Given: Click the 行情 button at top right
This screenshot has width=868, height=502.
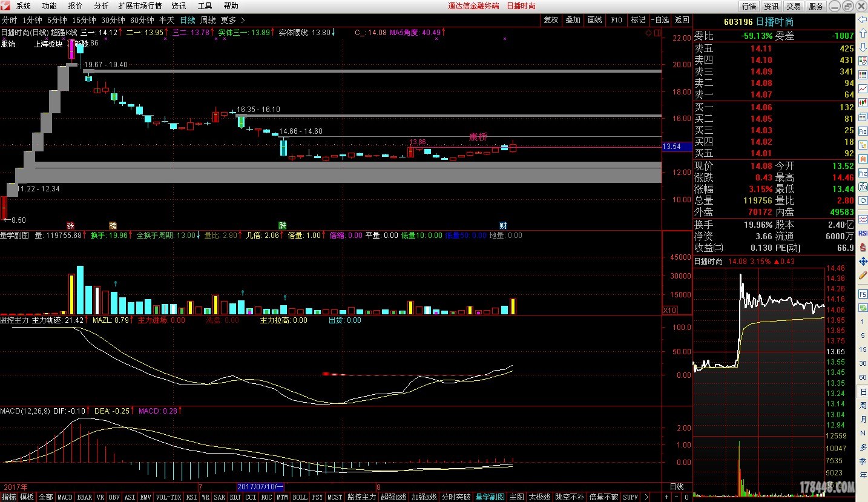Looking at the screenshot, I should pos(749,6).
